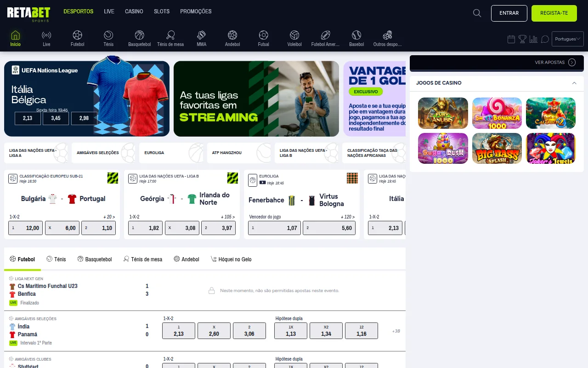Select the Futsal sport icon
This screenshot has height=368, width=588.
pyautogui.click(x=264, y=35)
